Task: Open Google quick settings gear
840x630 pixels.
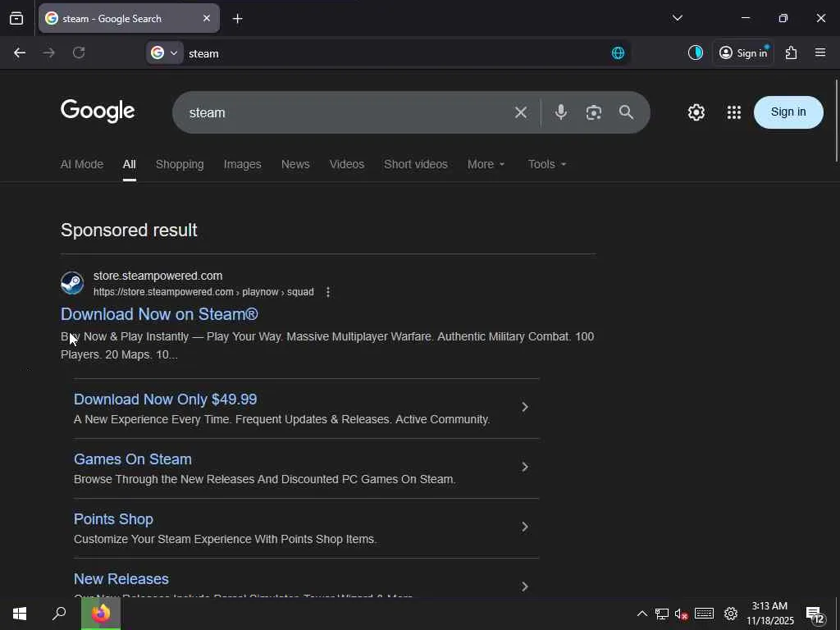Action: (696, 112)
